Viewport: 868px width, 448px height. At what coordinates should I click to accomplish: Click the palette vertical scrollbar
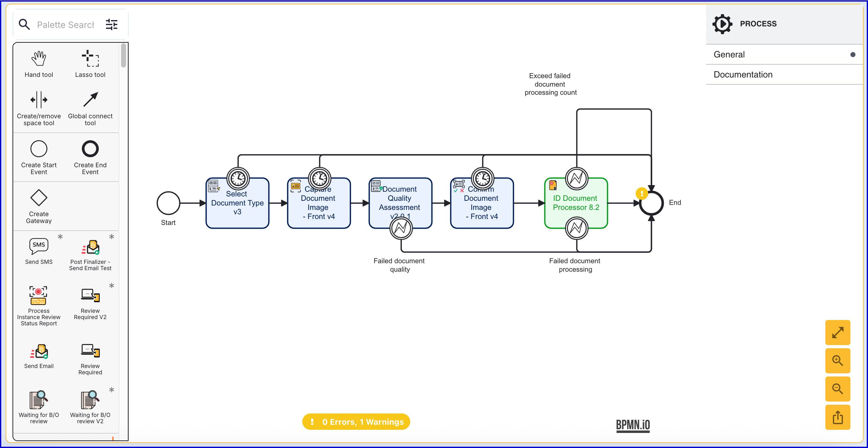(124, 56)
